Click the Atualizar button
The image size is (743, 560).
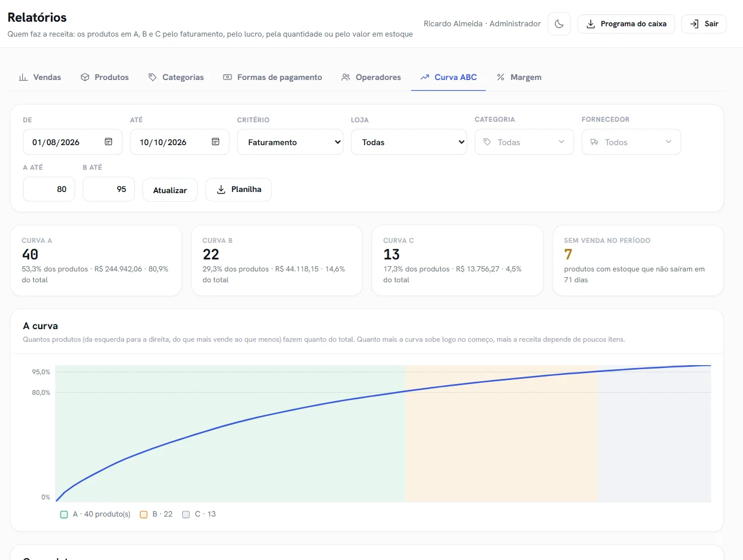click(x=170, y=190)
